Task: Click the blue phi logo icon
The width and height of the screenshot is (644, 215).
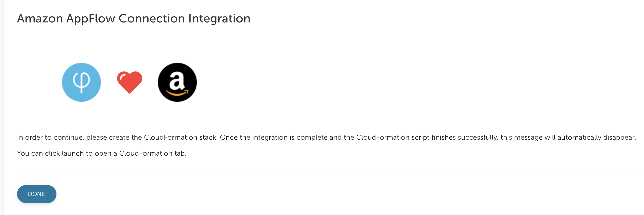Action: 81,82
